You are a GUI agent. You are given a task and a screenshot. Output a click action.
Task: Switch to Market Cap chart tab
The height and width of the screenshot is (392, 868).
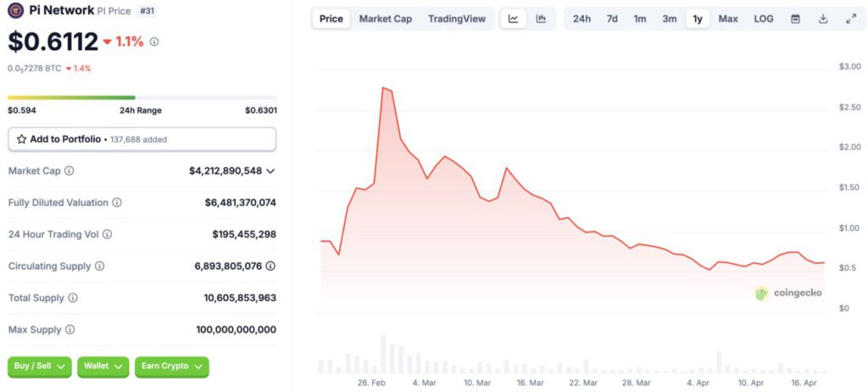[386, 19]
